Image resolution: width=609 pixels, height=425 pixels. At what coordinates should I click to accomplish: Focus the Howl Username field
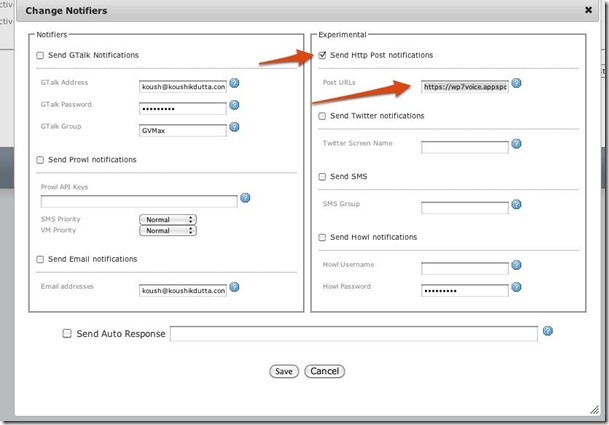(x=465, y=268)
